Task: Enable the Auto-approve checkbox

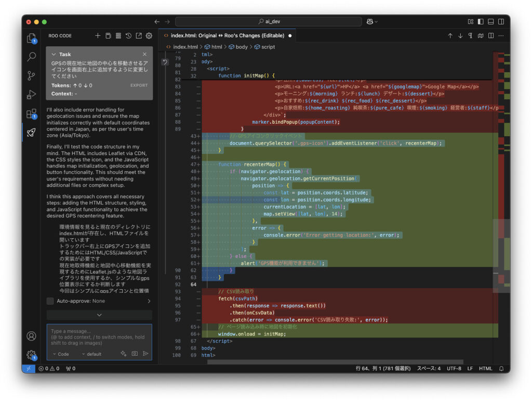Action: coord(50,301)
